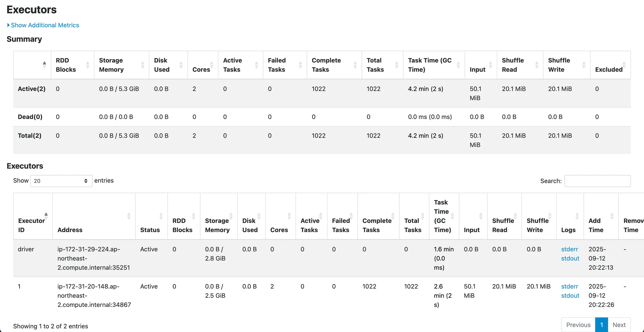
Task: Click the Previous pagination button
Action: pyautogui.click(x=578, y=325)
